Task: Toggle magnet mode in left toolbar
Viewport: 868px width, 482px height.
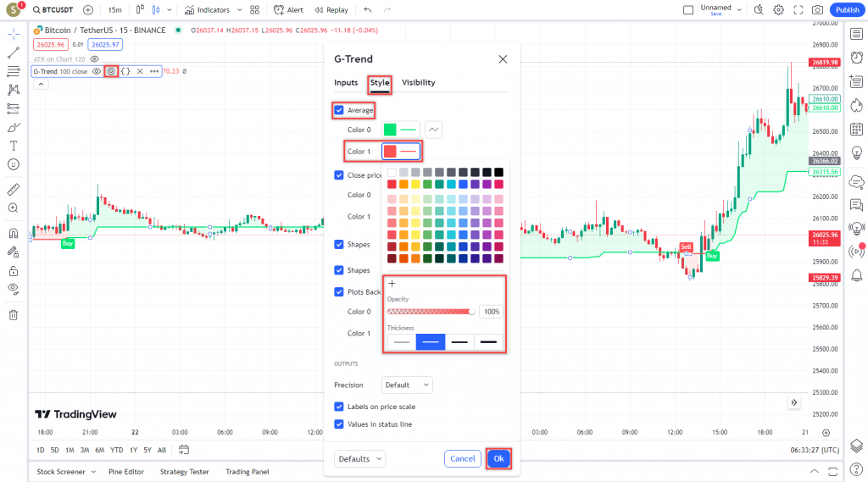Action: (14, 234)
